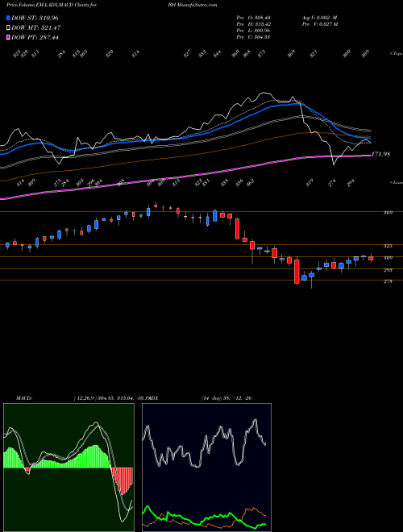Click the blue DOW ST legend swatch
Image resolution: width=403 pixels, height=532 pixels.
coord(8,18)
